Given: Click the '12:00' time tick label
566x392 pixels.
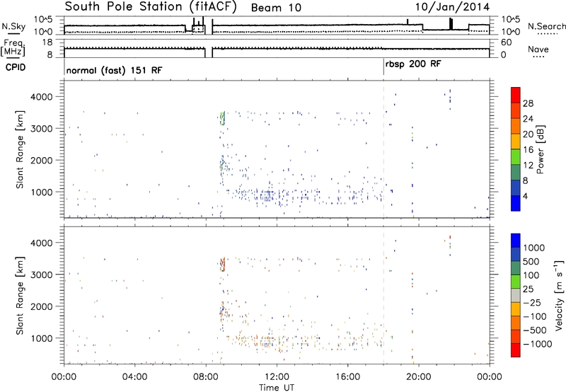Looking at the screenshot, I should pyautogui.click(x=277, y=377).
